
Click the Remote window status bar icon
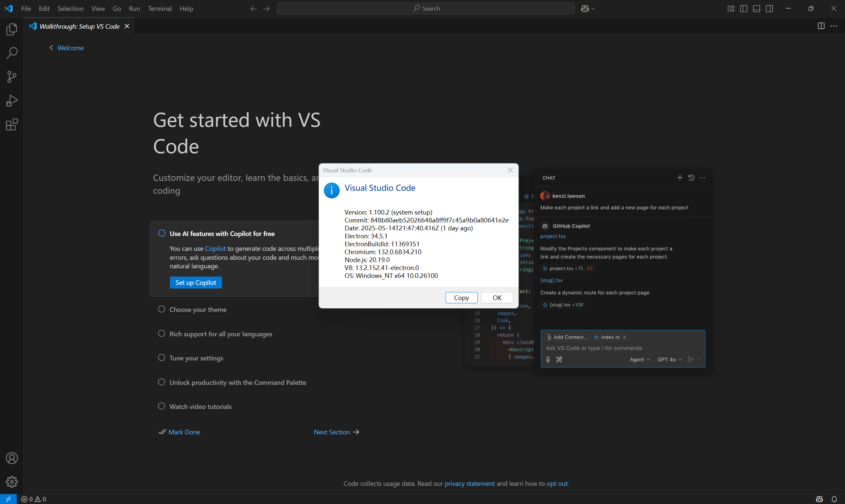(8, 499)
